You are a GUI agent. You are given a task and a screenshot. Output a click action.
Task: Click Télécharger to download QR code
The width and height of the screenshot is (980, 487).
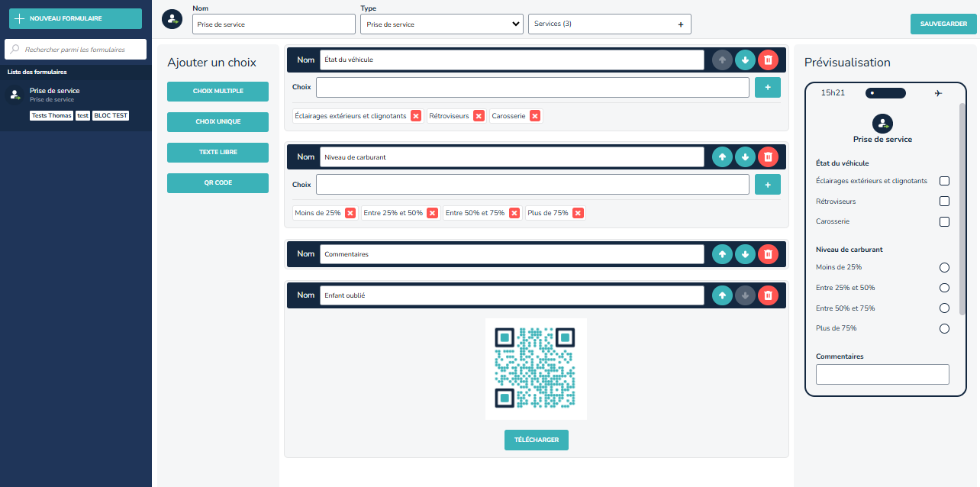[x=536, y=440]
